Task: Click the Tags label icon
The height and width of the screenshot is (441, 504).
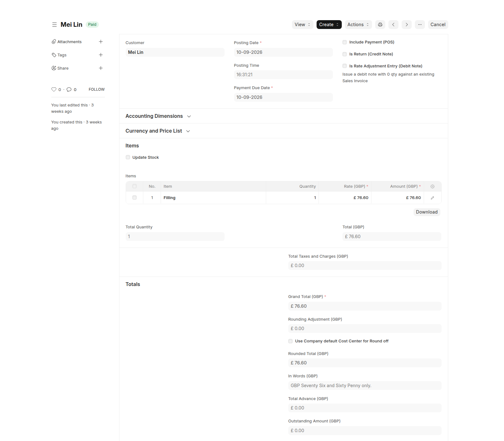Action: click(x=54, y=55)
